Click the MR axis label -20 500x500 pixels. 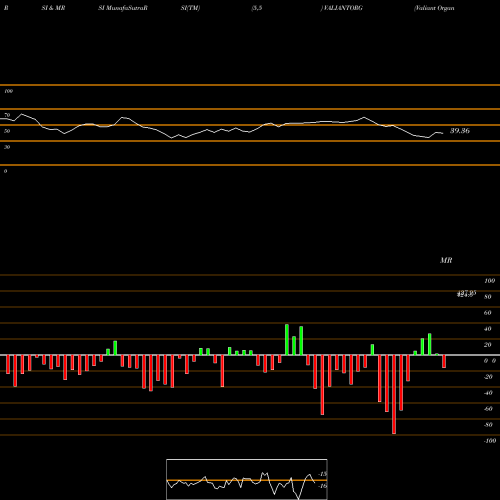tap(488, 377)
